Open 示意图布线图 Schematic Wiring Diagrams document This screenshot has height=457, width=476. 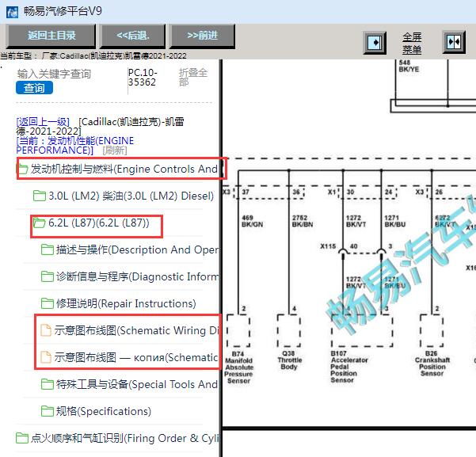click(x=136, y=330)
